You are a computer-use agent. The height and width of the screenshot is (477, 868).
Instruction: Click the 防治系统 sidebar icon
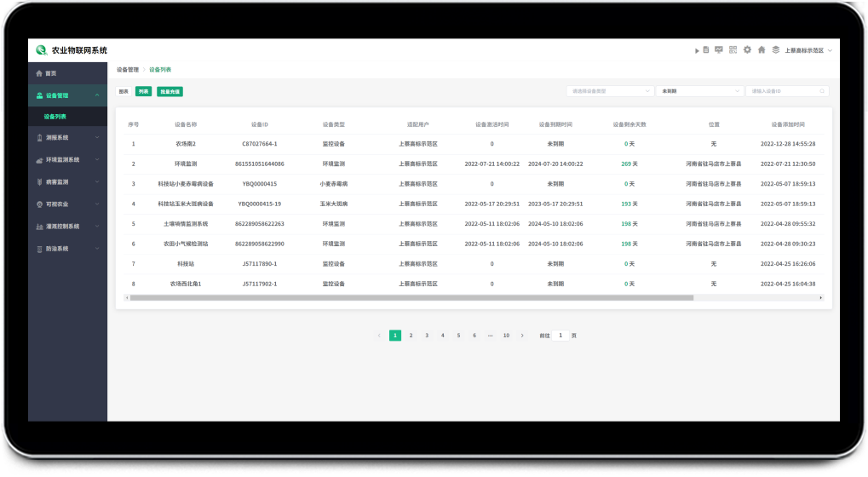[39, 249]
